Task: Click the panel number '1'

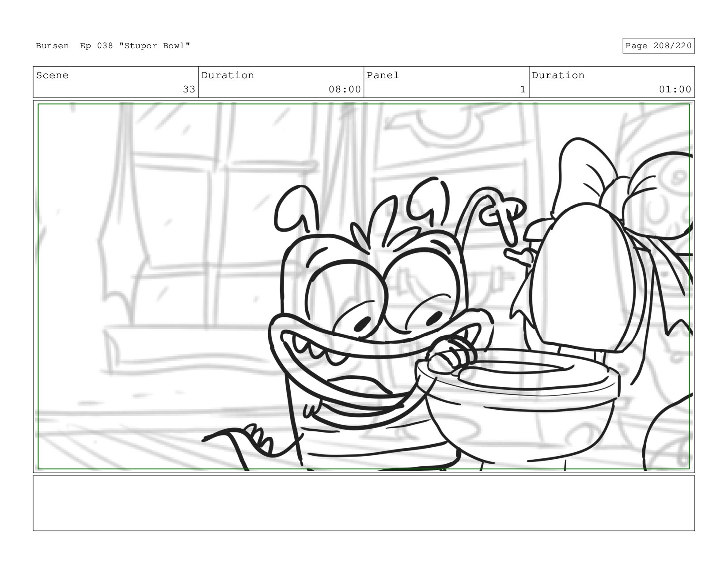Action: [523, 89]
